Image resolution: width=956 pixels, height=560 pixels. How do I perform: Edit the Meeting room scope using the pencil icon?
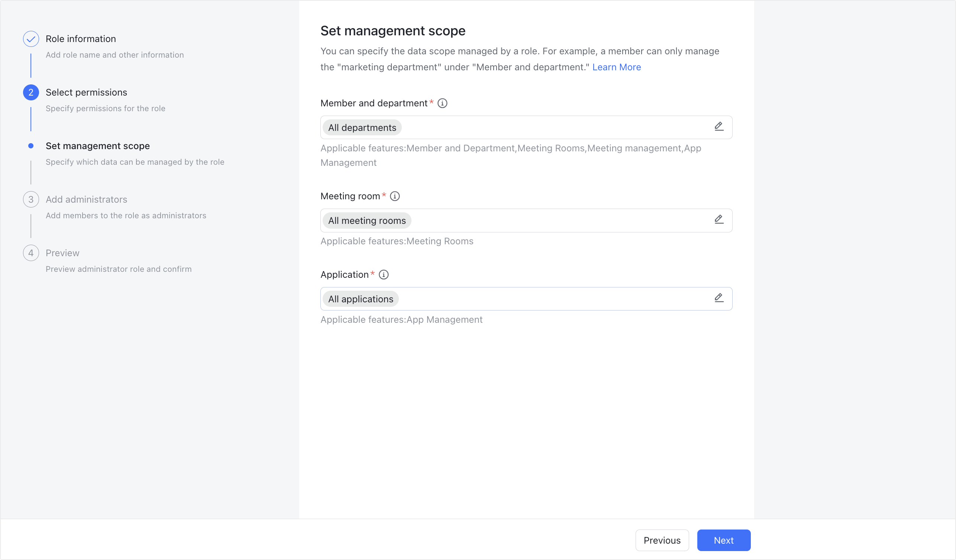coord(719,220)
